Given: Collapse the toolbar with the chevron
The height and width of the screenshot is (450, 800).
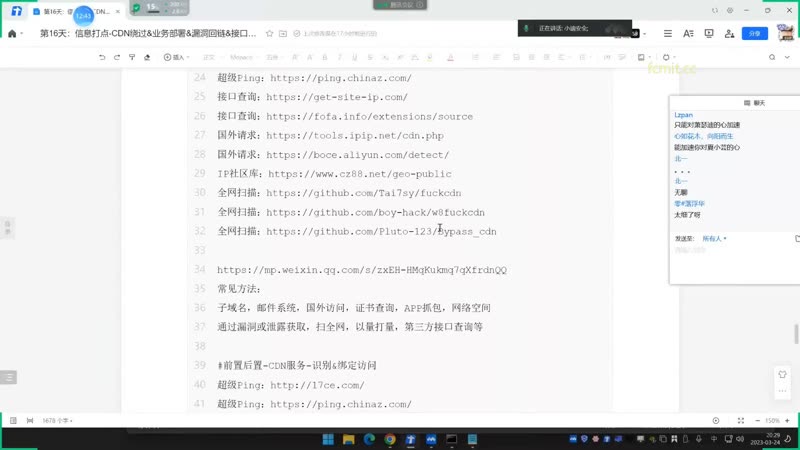Looking at the screenshot, I should (x=787, y=57).
